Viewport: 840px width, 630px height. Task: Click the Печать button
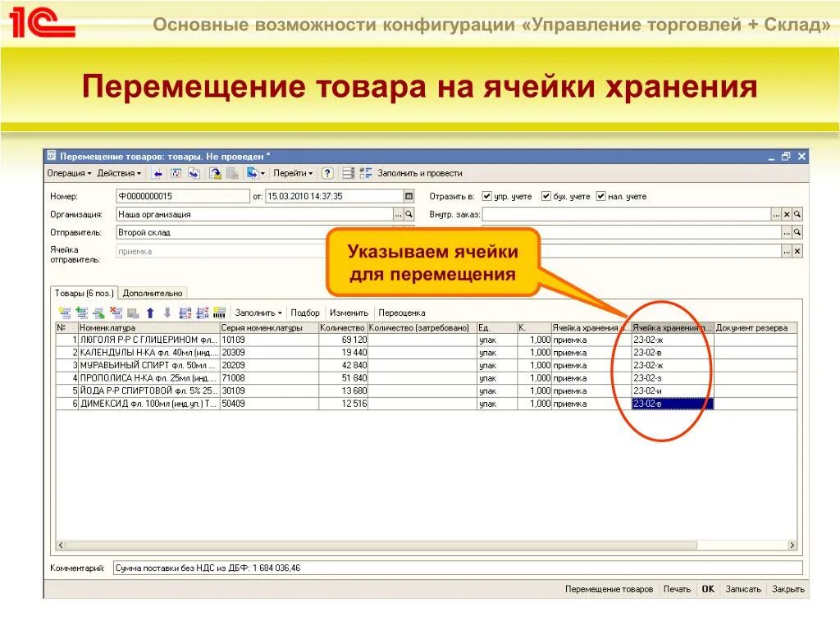pyautogui.click(x=677, y=589)
